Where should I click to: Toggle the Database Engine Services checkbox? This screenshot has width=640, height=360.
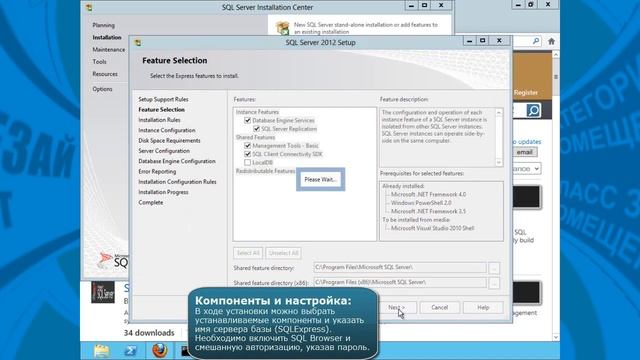pyautogui.click(x=247, y=120)
